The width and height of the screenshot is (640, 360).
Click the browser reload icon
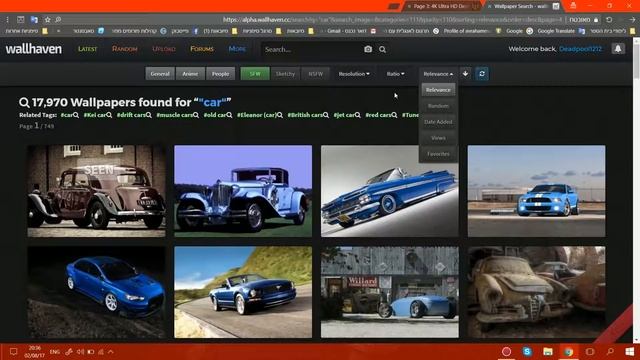[x=609, y=20]
